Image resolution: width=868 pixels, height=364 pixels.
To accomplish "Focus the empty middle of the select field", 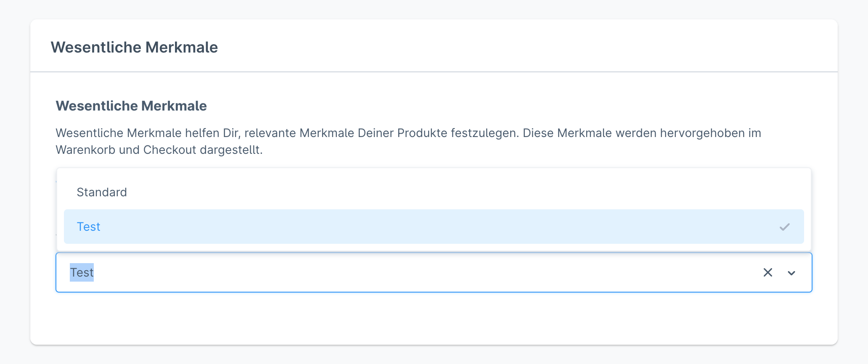I will click(421, 272).
